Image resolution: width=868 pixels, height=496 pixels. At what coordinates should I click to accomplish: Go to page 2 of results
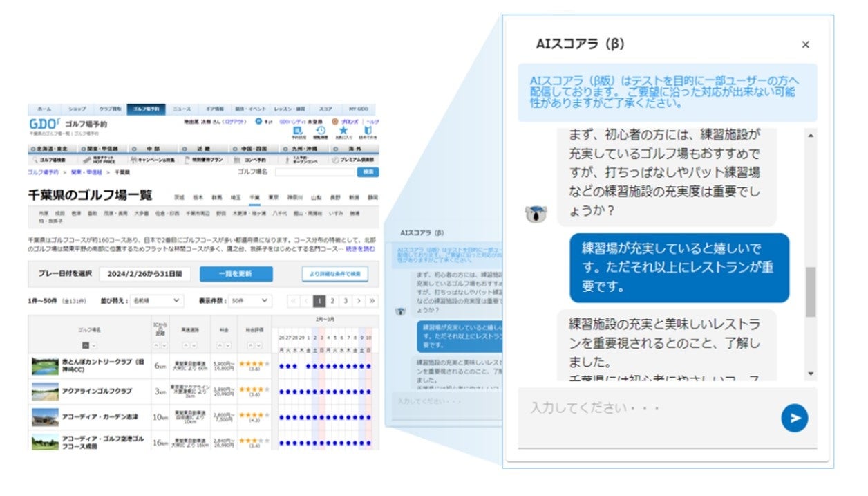click(x=332, y=301)
